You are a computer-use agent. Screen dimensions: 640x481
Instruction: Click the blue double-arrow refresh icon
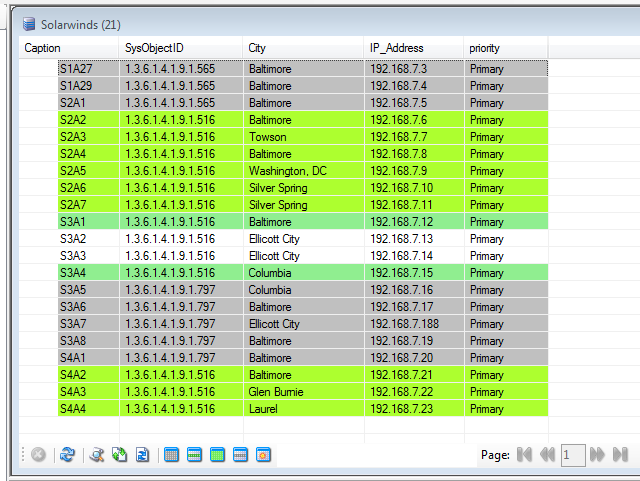67,455
